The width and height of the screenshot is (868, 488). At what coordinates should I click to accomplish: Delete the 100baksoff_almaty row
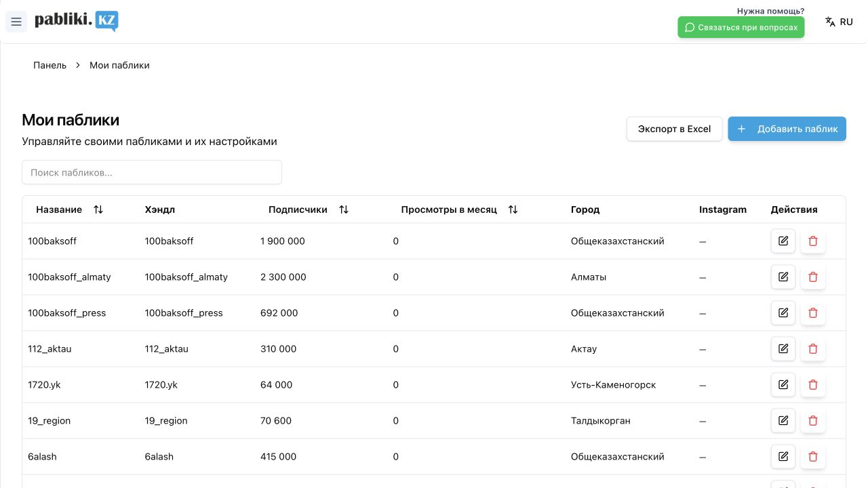tap(813, 277)
